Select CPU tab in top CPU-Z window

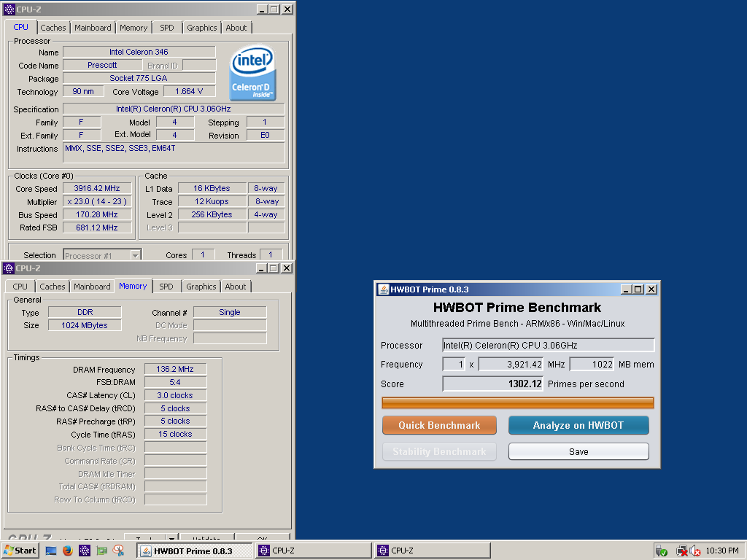(21, 27)
